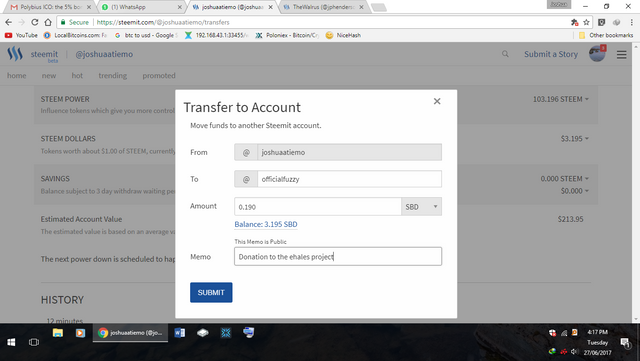The height and width of the screenshot is (361, 640).
Task: Go to the trending posts link
Action: [112, 76]
